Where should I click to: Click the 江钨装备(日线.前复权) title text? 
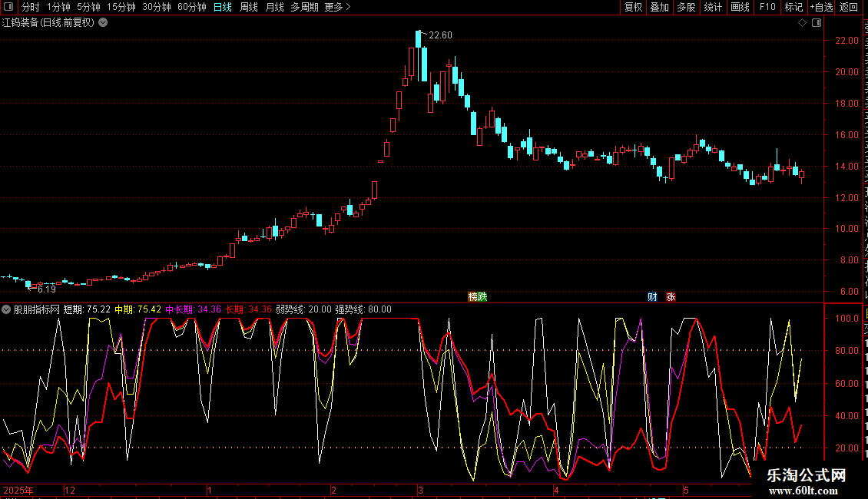point(48,23)
